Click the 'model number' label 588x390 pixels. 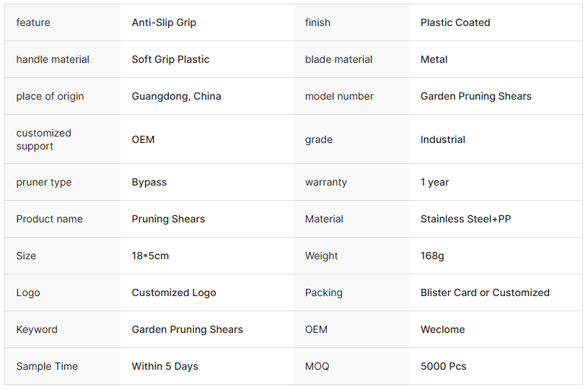click(x=339, y=96)
